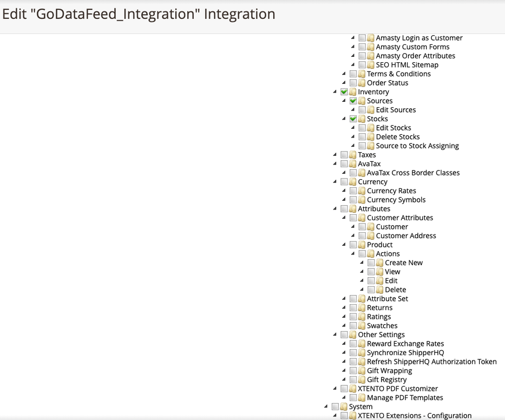This screenshot has width=505, height=420.
Task: Click the folder icon beside Inventory
Action: [x=353, y=92]
